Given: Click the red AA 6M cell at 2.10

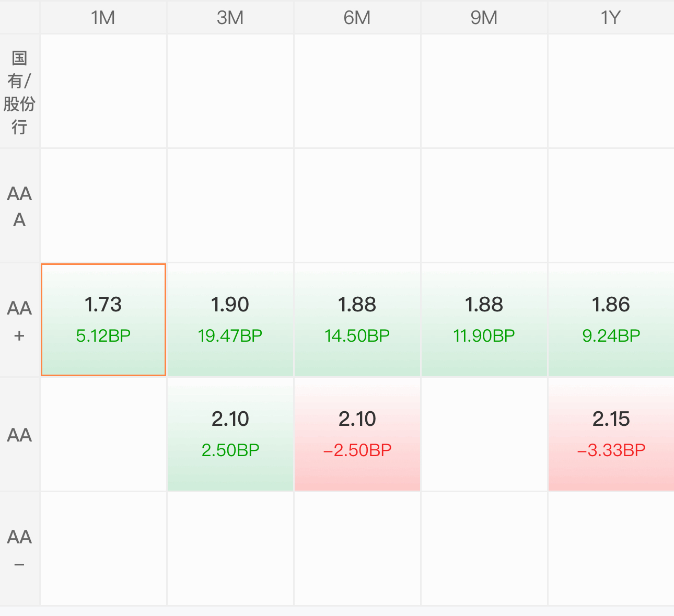Looking at the screenshot, I should pos(357,434).
